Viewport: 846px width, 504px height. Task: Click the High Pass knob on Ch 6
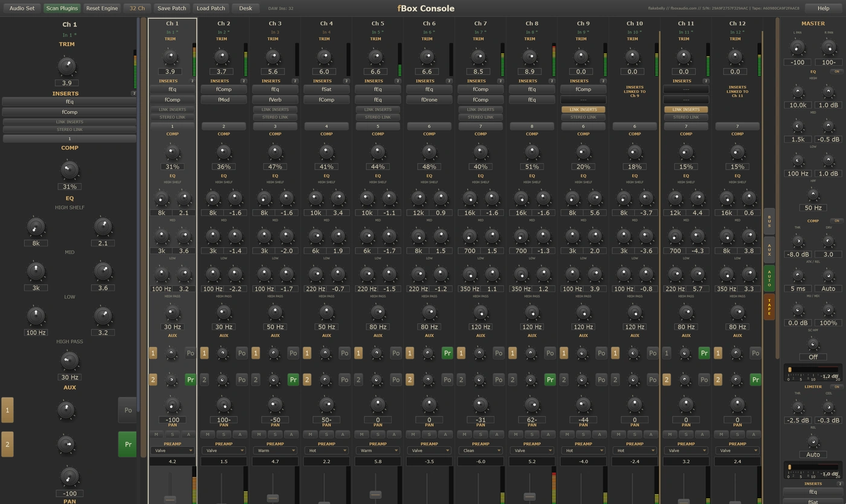pos(429,312)
